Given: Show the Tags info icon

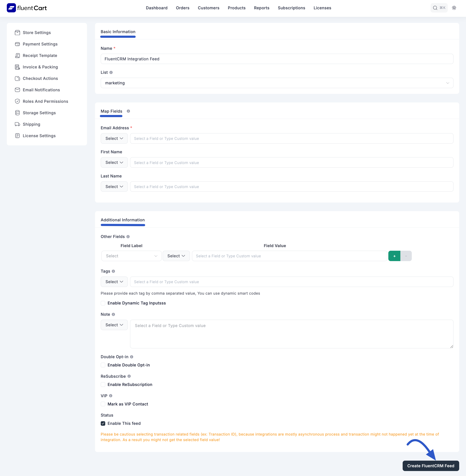Looking at the screenshot, I should point(113,271).
